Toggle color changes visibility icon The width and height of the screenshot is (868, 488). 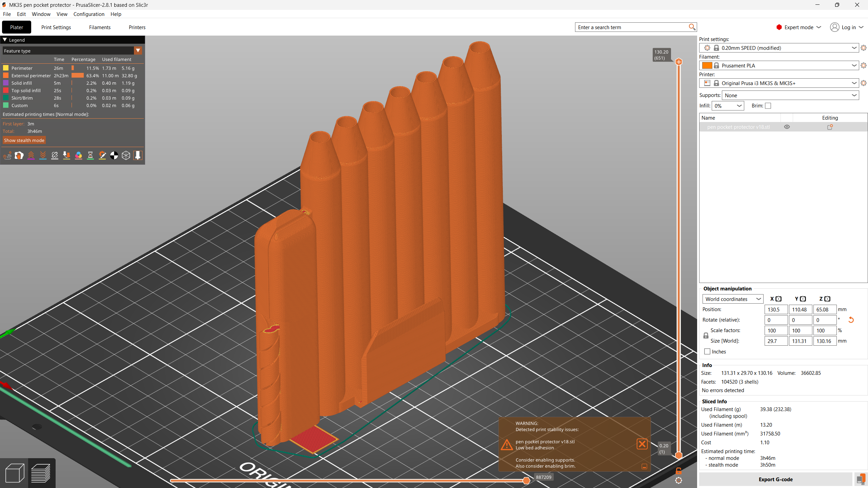78,156
